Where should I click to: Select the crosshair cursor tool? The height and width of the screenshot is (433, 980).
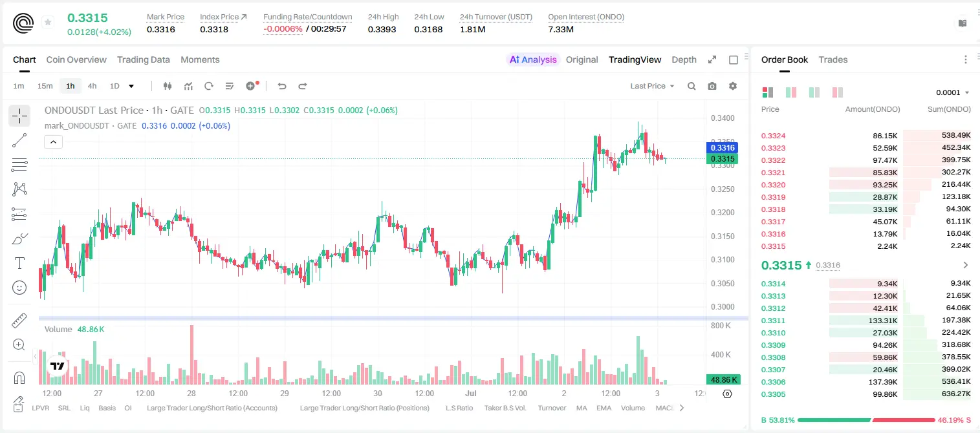tap(19, 116)
